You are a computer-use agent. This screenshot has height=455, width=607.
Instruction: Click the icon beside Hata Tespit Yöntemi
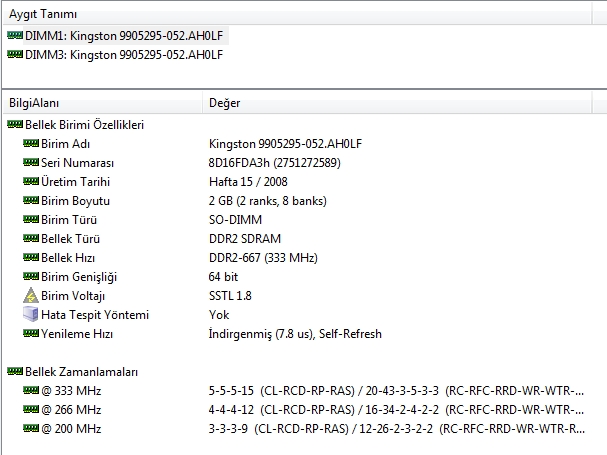31,314
